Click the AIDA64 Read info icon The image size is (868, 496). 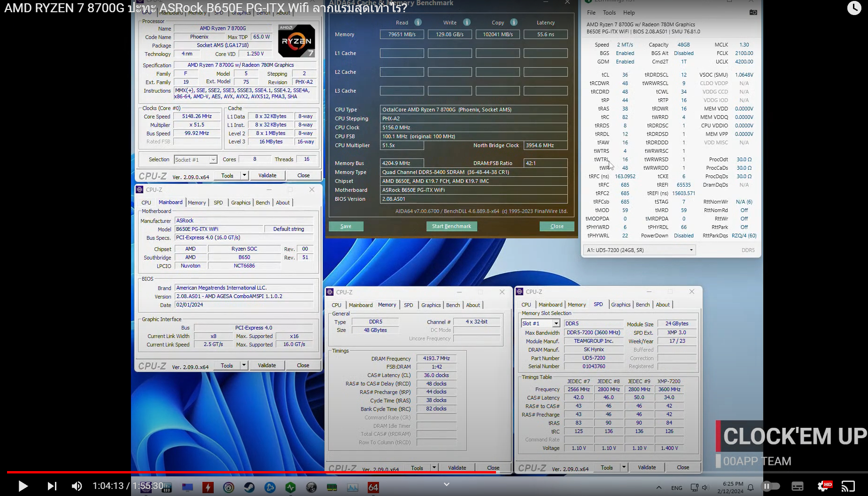pos(418,22)
